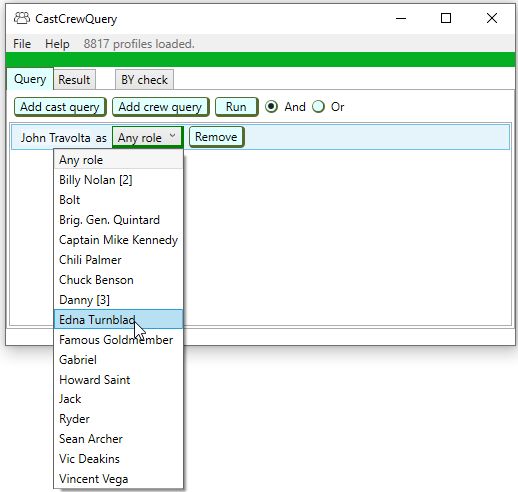Select the Bolt role
This screenshot has height=492, width=518.
(118, 200)
